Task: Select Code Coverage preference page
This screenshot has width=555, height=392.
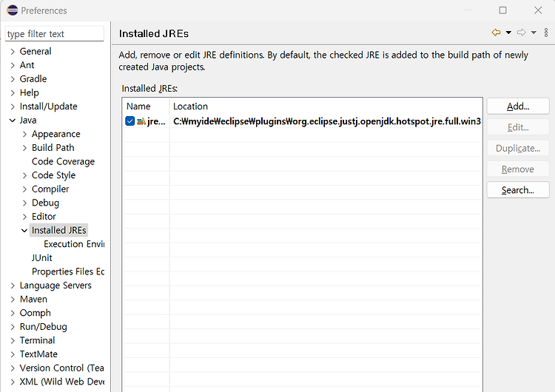Action: click(x=63, y=162)
